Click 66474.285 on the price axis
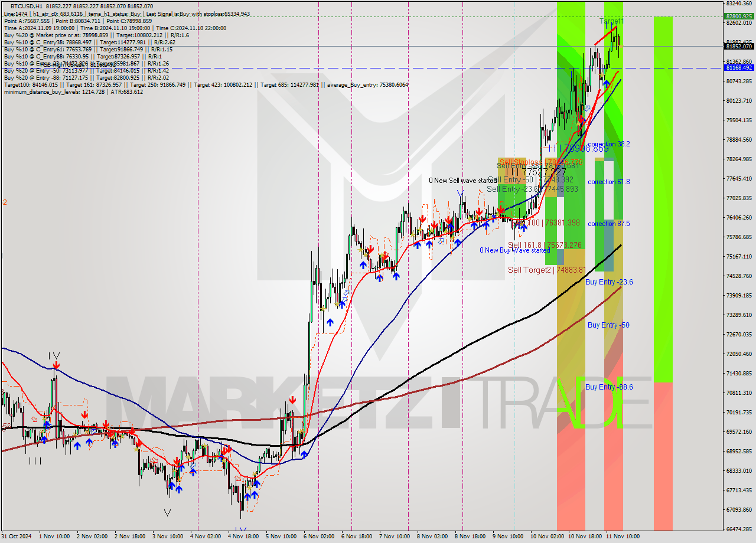 pos(739,529)
